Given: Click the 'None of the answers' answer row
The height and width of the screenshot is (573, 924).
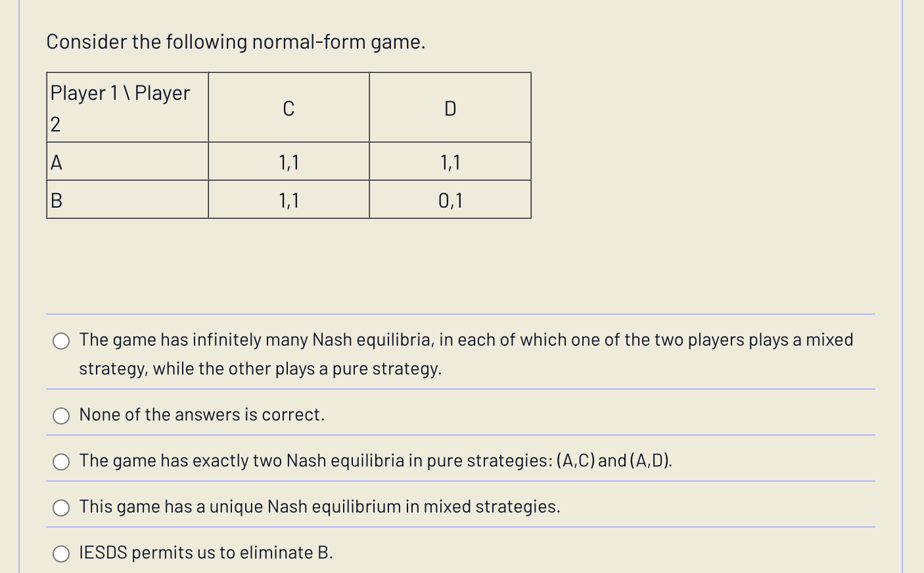Looking at the screenshot, I should point(202,415).
